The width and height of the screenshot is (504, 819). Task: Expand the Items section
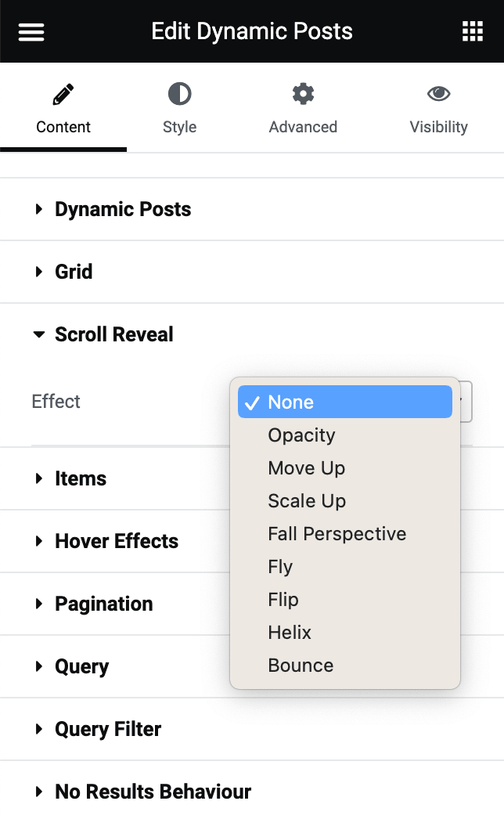(80, 478)
